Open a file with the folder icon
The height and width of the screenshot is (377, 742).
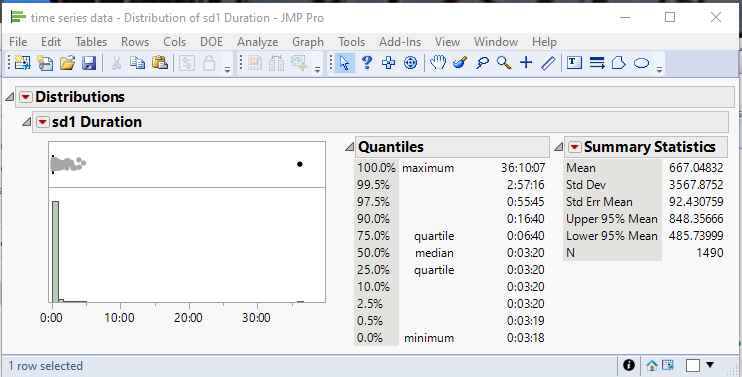(68, 63)
